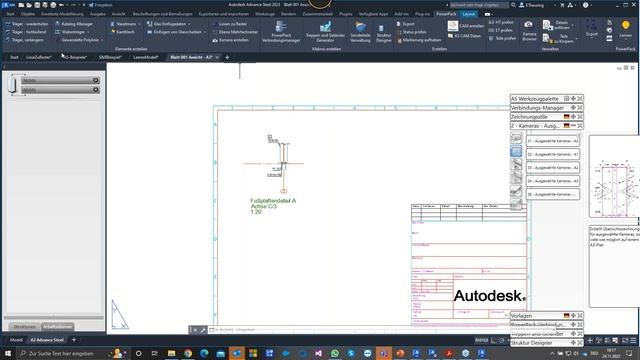Open the Katalog Manager
Viewport: 640px width, 360px height.
pyautogui.click(x=74, y=24)
